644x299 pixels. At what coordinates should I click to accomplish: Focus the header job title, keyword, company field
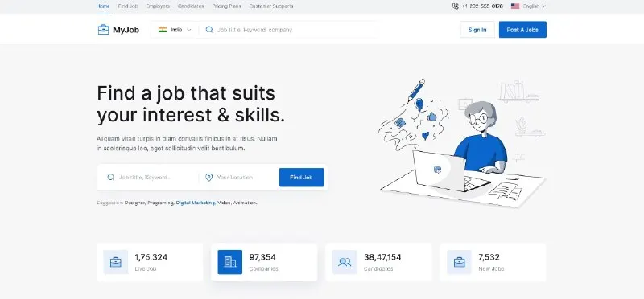287,30
